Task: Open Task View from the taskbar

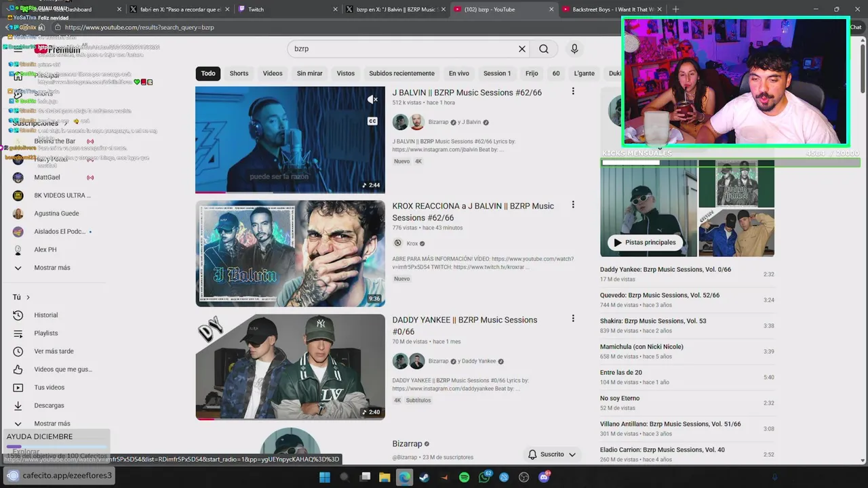Action: (x=365, y=477)
